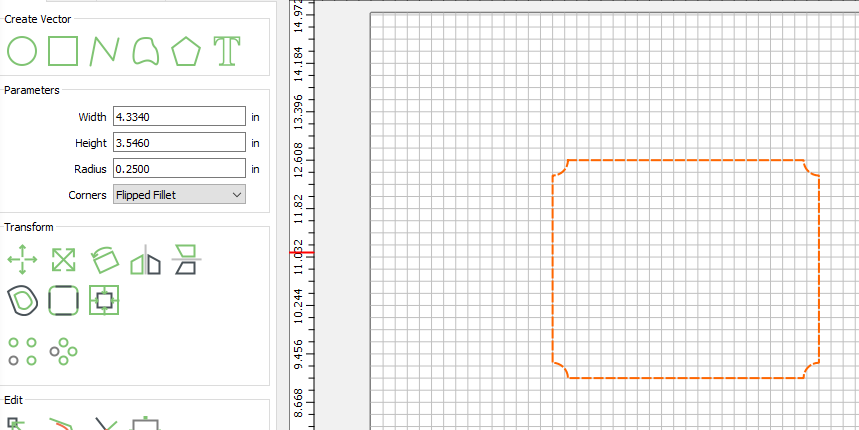Select the Curve drawing tool

146,51
